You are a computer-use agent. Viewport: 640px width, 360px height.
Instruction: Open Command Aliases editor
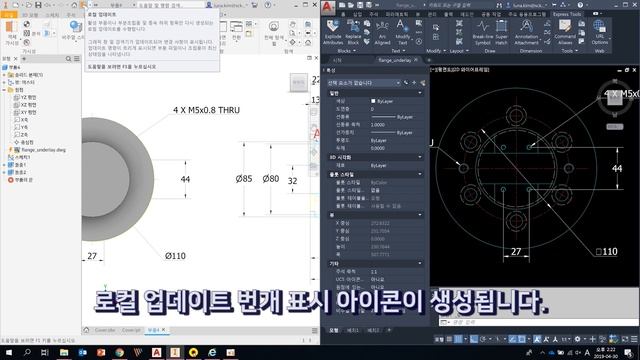(x=565, y=32)
